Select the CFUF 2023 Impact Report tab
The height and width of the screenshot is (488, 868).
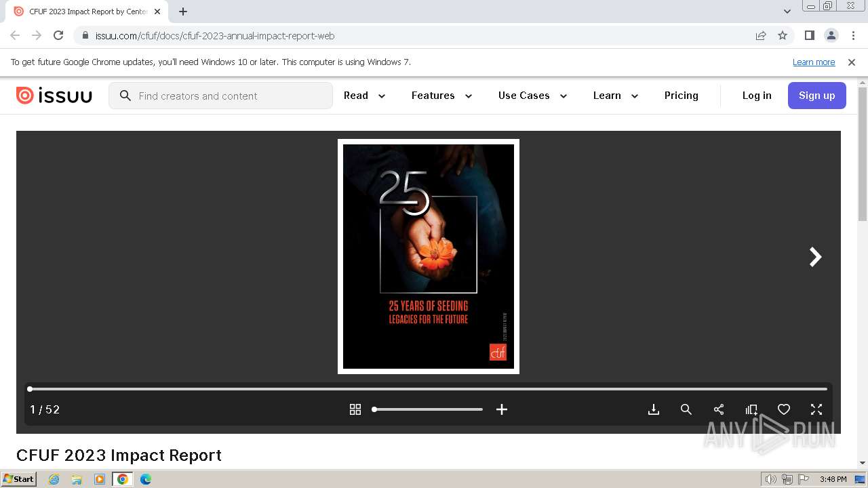87,12
